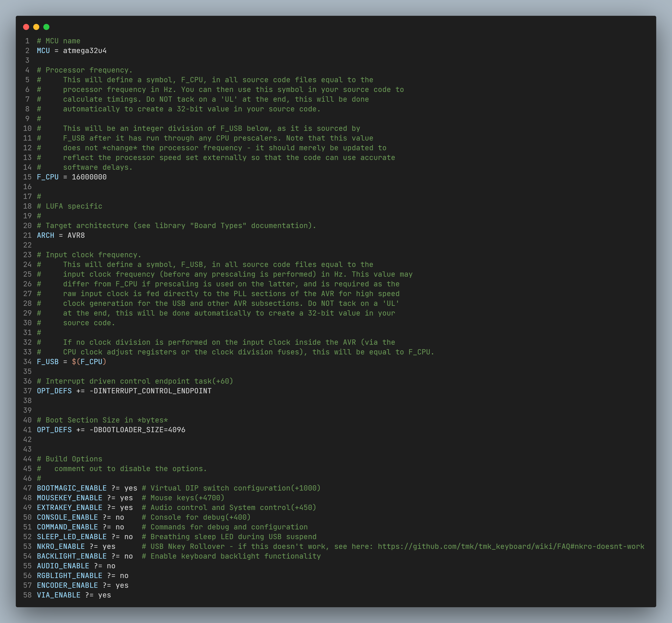
Task: Click the '# Build Options' comment
Action: [x=69, y=459]
